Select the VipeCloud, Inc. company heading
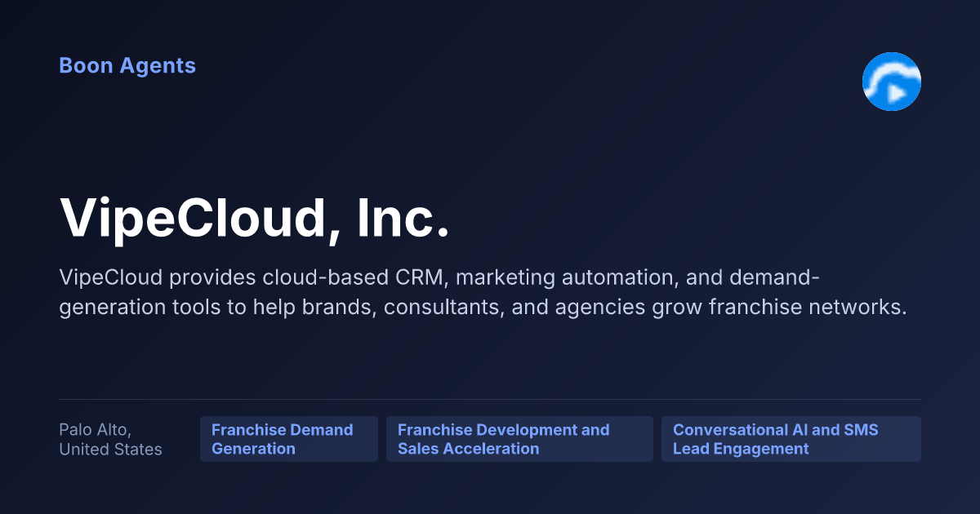980x514 pixels. click(255, 218)
